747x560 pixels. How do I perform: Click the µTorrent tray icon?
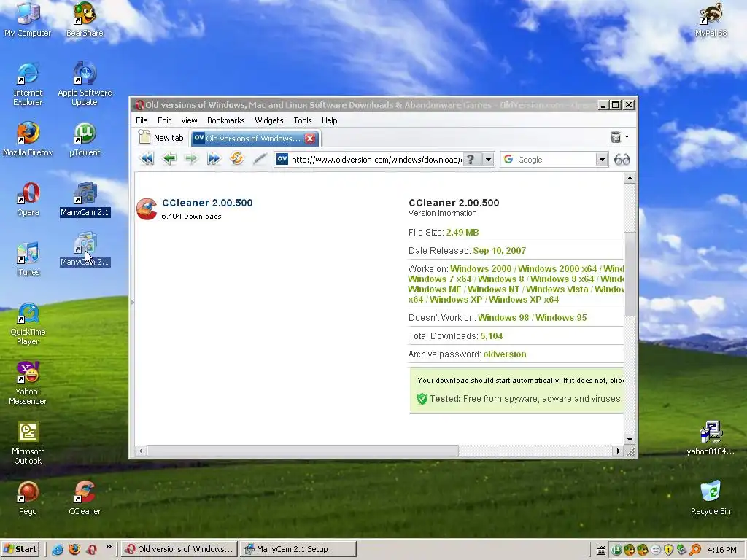(616, 550)
